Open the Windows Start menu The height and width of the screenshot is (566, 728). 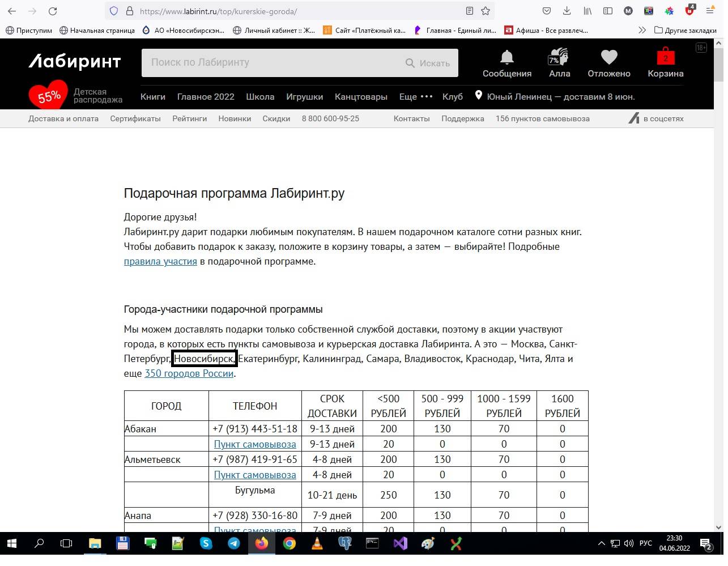[11, 544]
